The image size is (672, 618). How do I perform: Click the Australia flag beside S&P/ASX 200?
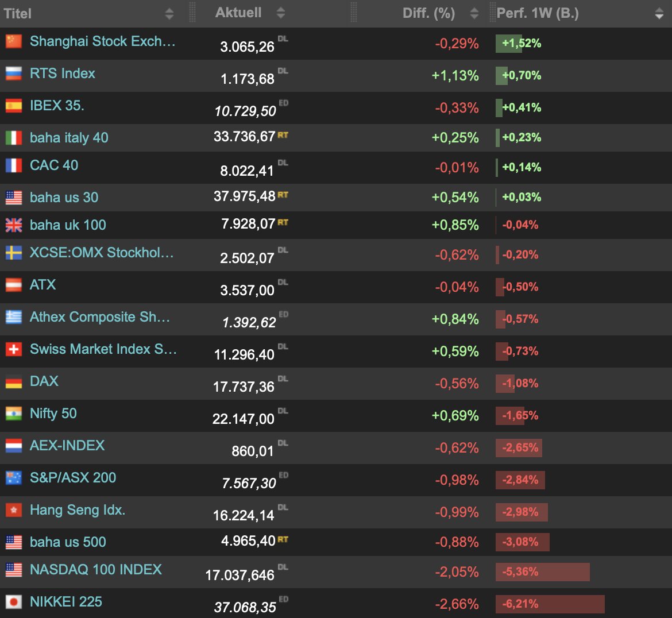point(14,478)
